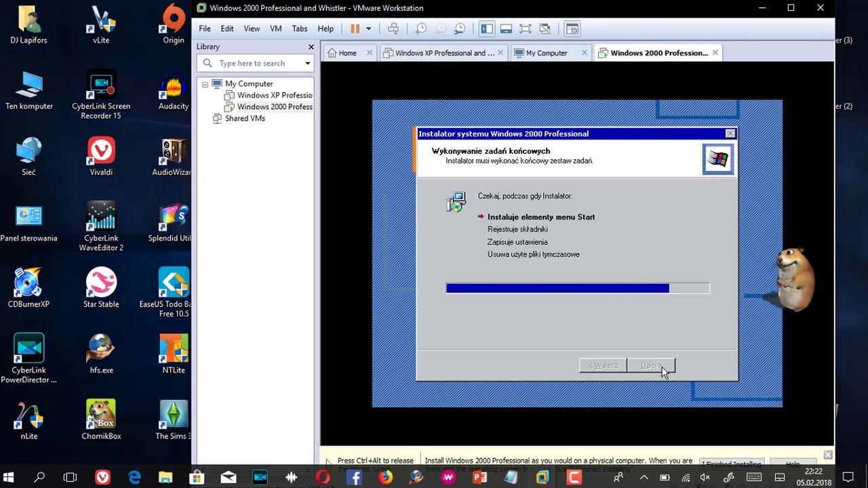Switch to the My Computer tab
The height and width of the screenshot is (488, 868).
547,52
